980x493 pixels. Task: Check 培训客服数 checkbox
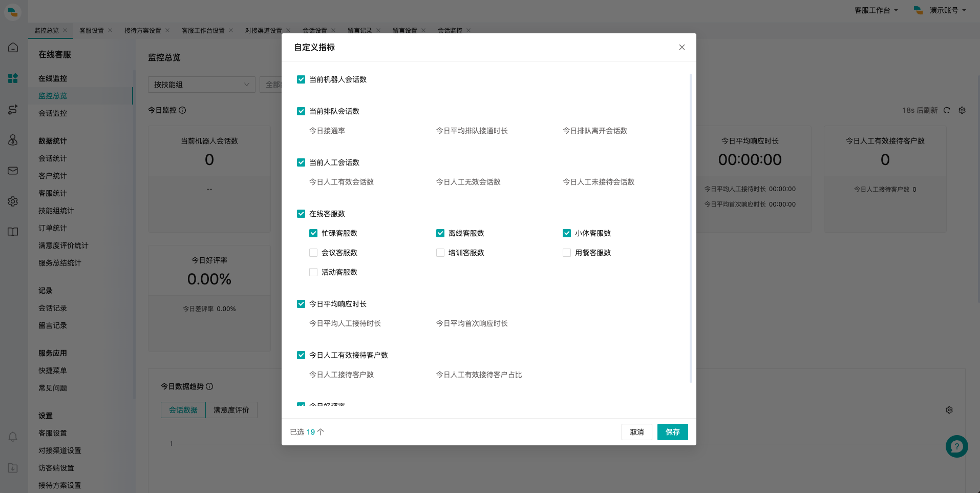coord(440,253)
